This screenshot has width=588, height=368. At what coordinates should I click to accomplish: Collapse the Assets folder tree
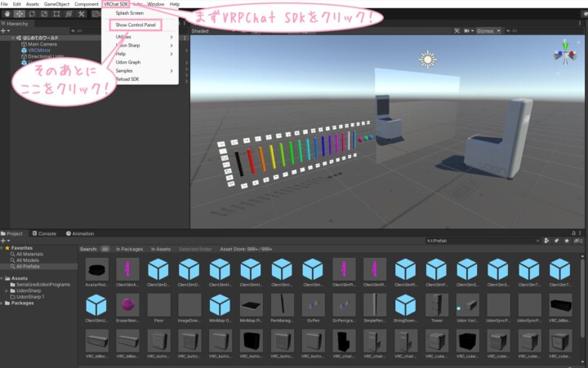[x=2, y=278]
